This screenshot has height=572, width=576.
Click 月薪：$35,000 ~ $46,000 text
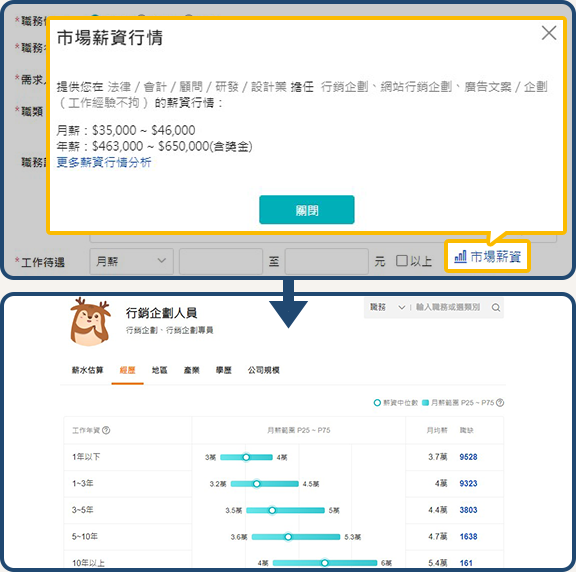click(x=126, y=130)
